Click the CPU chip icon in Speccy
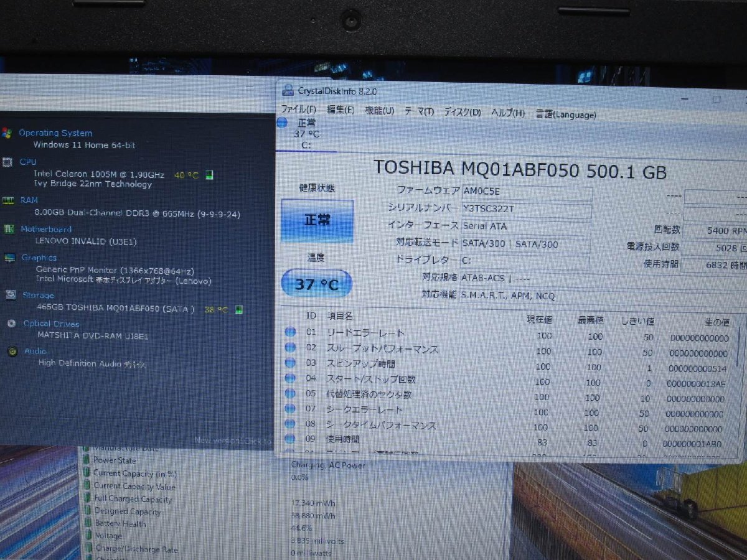This screenshot has width=747, height=560. coord(7,162)
